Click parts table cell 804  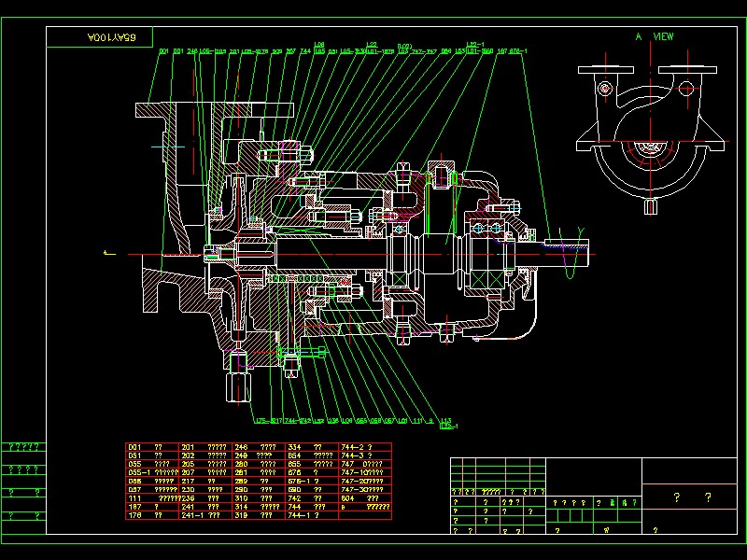point(365,498)
